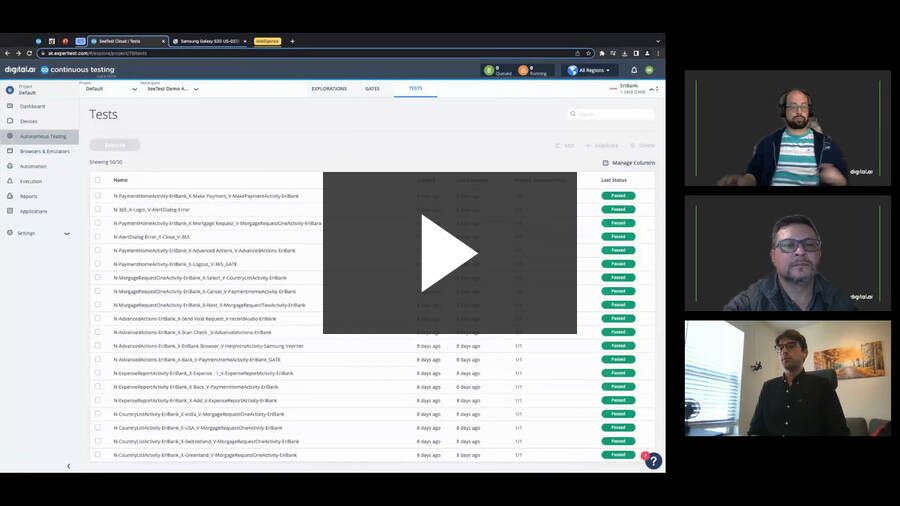Click the notifications bell icon
This screenshot has height=506, width=900.
[x=634, y=70]
